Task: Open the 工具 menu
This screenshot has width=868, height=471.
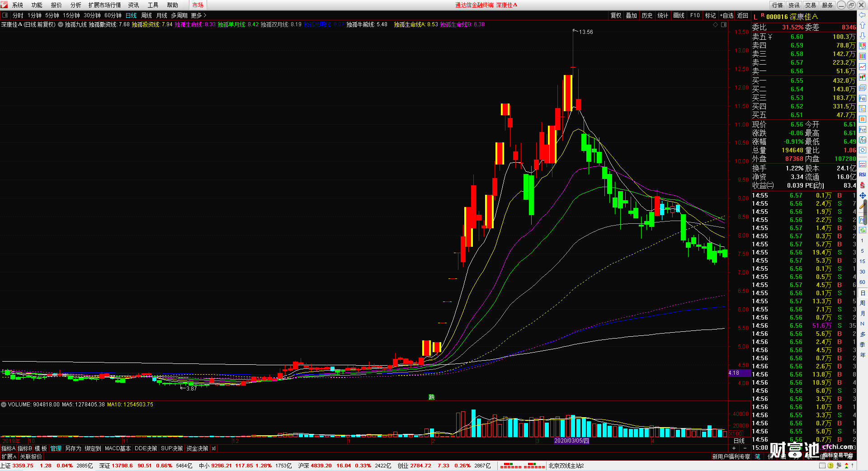Action: click(x=153, y=5)
